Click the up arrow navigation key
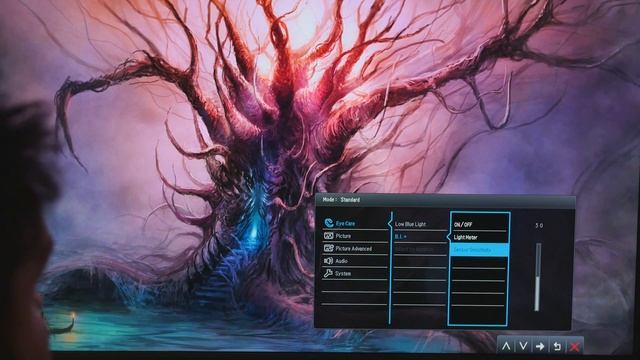 click(506, 347)
